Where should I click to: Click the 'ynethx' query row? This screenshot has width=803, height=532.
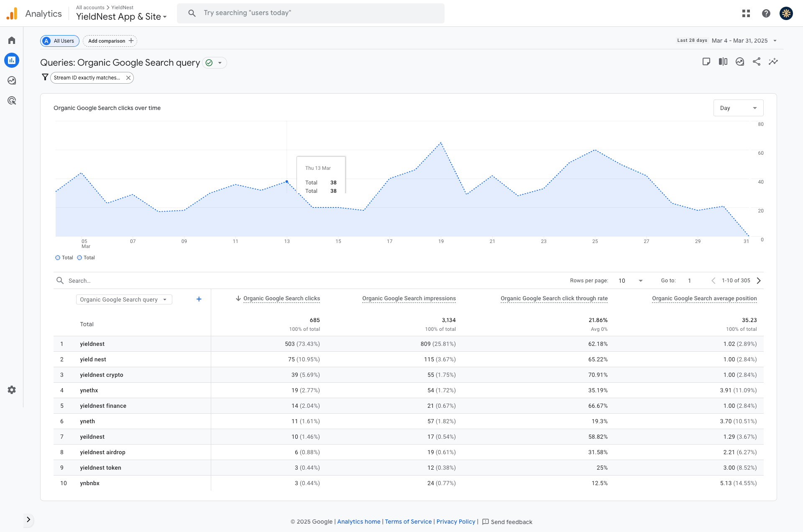(x=89, y=390)
